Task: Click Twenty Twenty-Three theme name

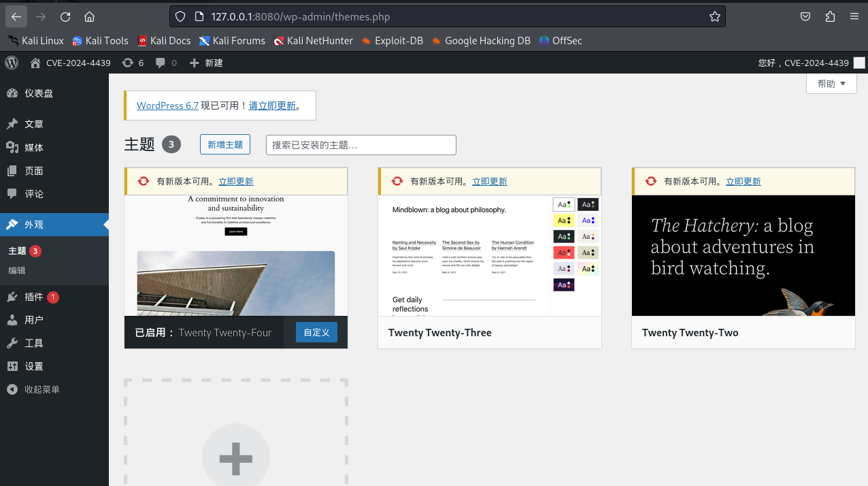Action: (x=440, y=333)
